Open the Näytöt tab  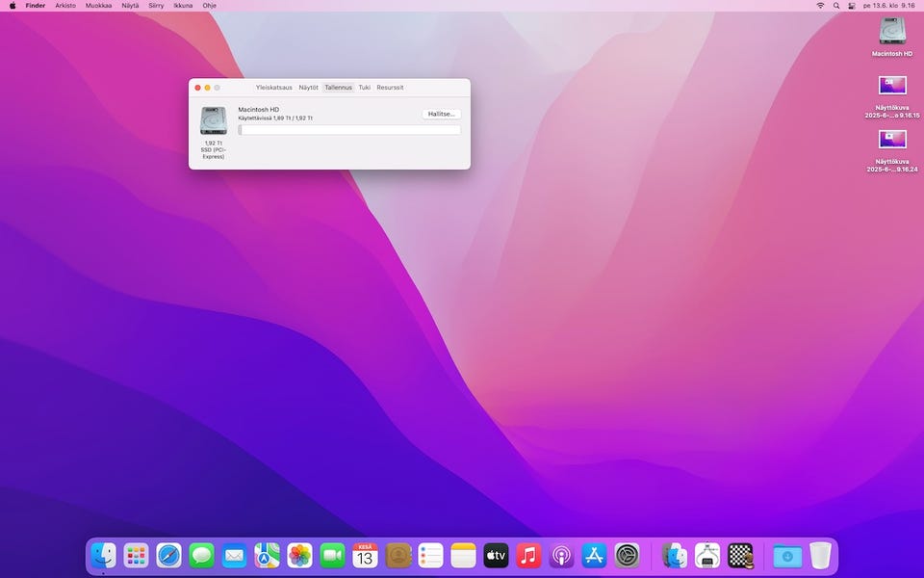pyautogui.click(x=308, y=88)
